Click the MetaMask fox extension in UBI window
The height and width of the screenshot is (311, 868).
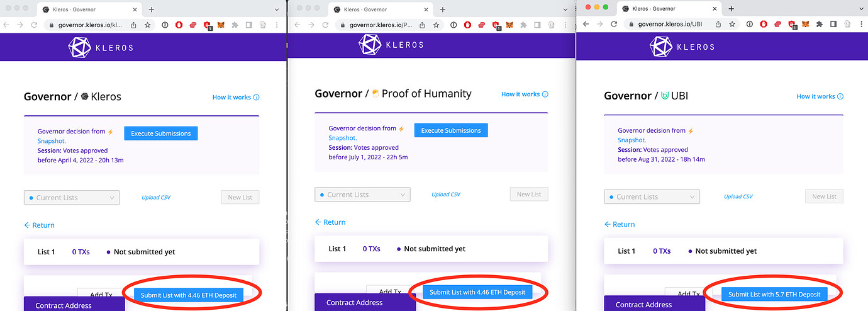(806, 25)
